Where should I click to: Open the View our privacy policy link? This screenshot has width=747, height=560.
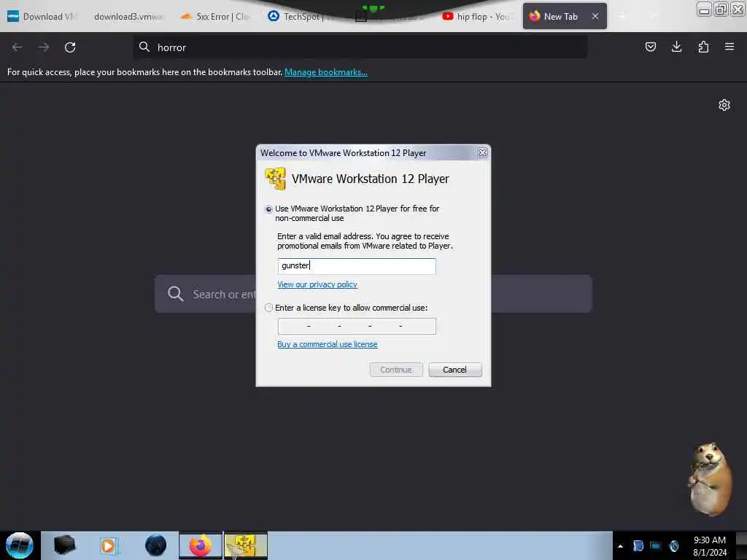(x=317, y=285)
